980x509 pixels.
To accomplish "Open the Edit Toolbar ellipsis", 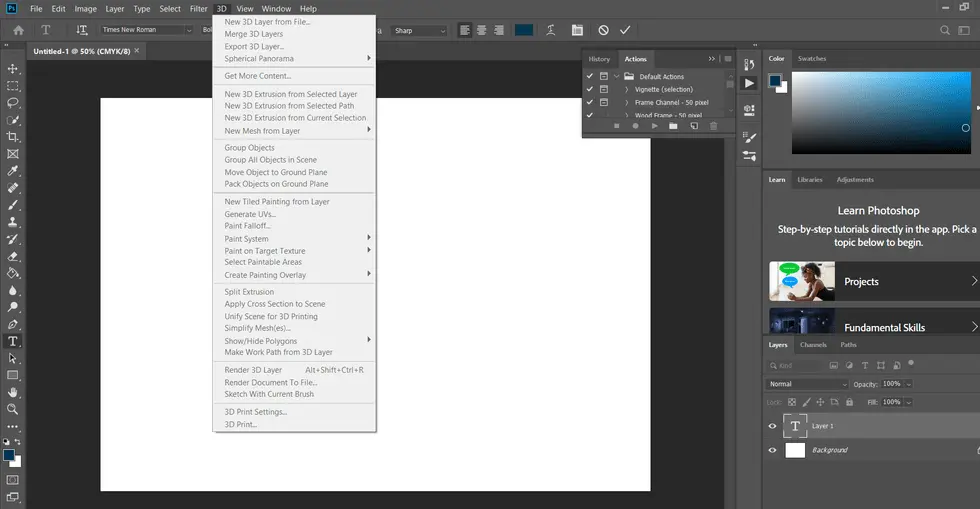I will coord(12,426).
